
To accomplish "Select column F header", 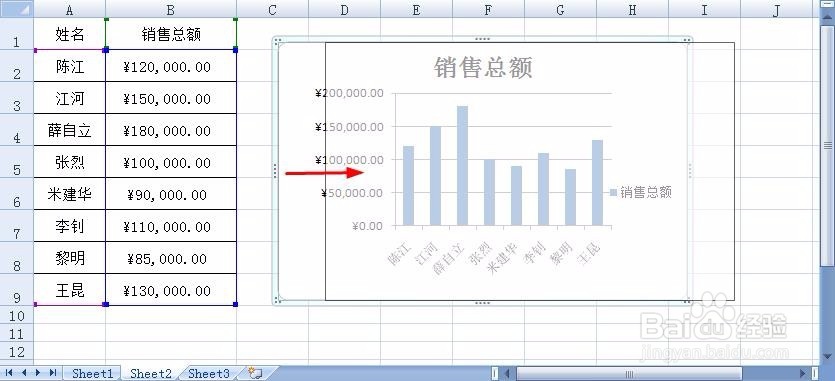I will coord(488,9).
